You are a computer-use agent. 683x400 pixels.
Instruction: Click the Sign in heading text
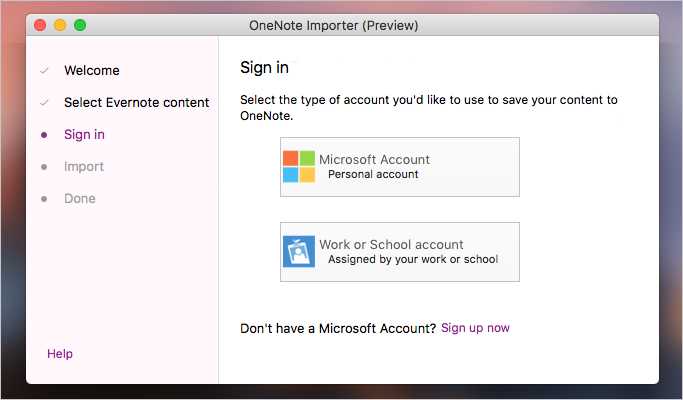tap(264, 68)
